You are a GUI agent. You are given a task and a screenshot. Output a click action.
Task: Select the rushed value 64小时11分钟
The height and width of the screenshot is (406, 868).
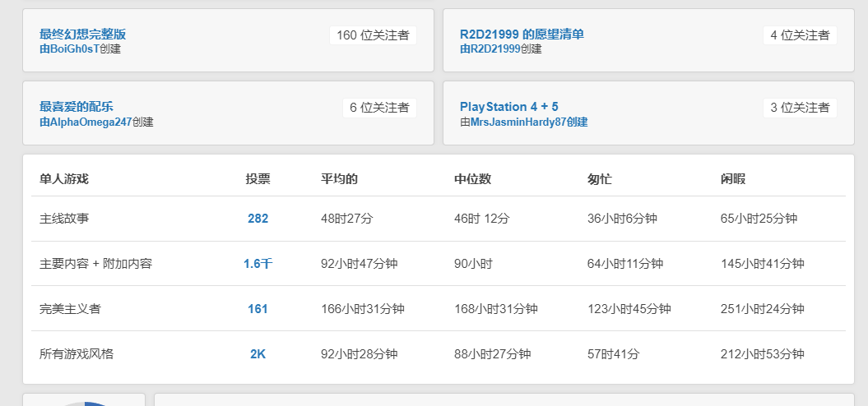pyautogui.click(x=625, y=264)
